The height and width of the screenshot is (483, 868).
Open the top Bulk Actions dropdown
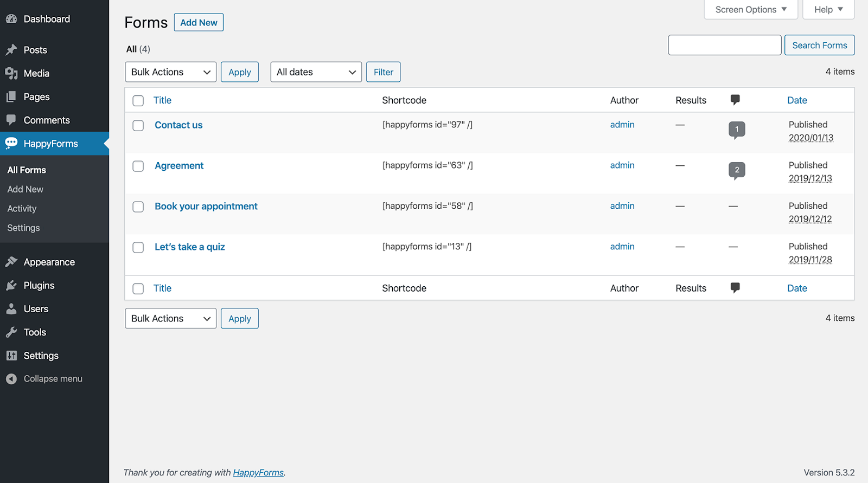click(x=171, y=72)
